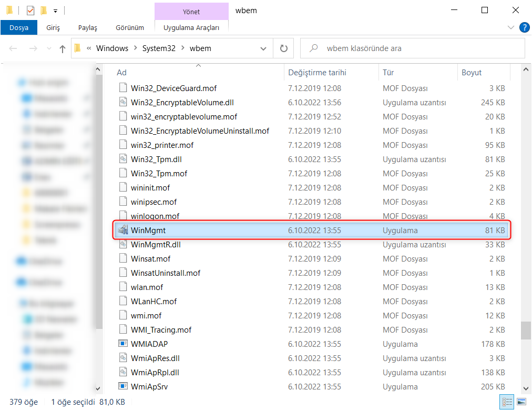Expand the ribbon with the chevron
This screenshot has height=410, width=532.
click(x=510, y=27)
